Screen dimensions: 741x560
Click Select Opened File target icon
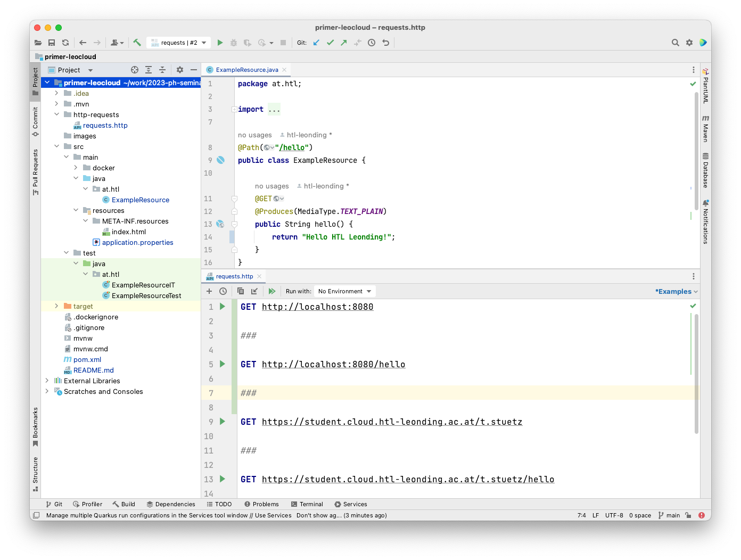(135, 70)
